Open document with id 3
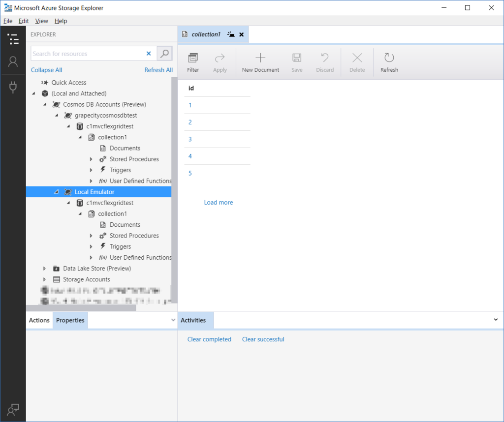 click(190, 139)
